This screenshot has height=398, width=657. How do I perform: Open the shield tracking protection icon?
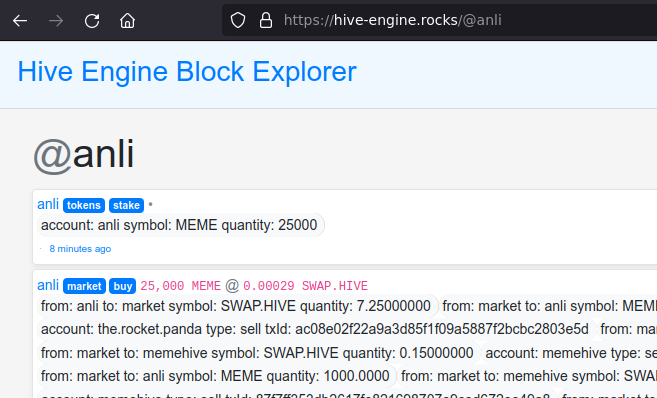click(x=238, y=20)
